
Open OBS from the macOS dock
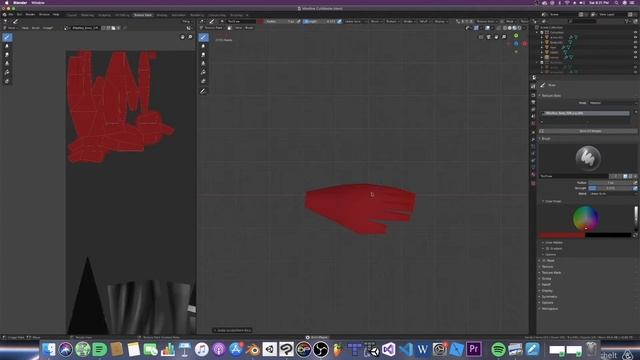point(321,349)
